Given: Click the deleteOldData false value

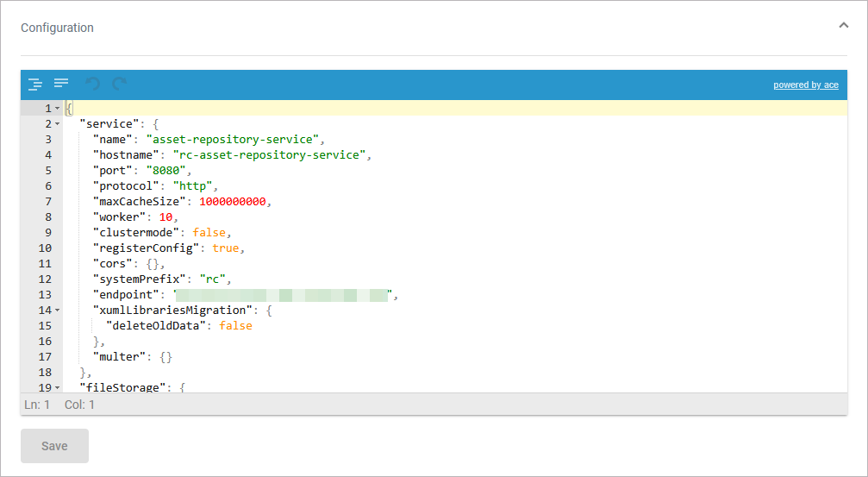Looking at the screenshot, I should click(x=235, y=325).
